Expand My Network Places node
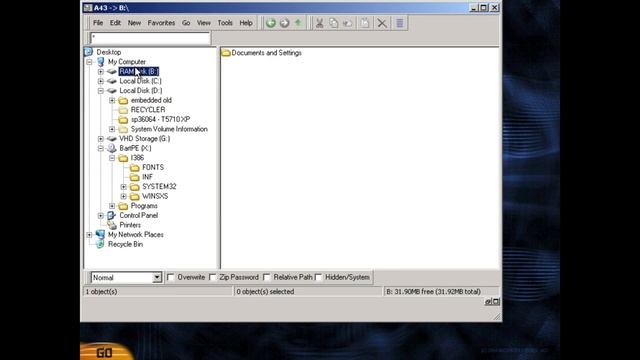Screen dimensions: 640x360 coord(89,235)
